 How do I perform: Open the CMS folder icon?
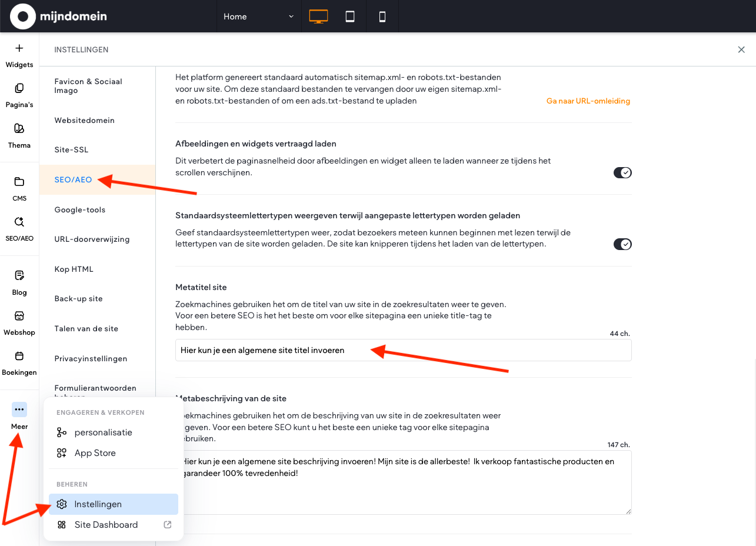click(x=19, y=182)
